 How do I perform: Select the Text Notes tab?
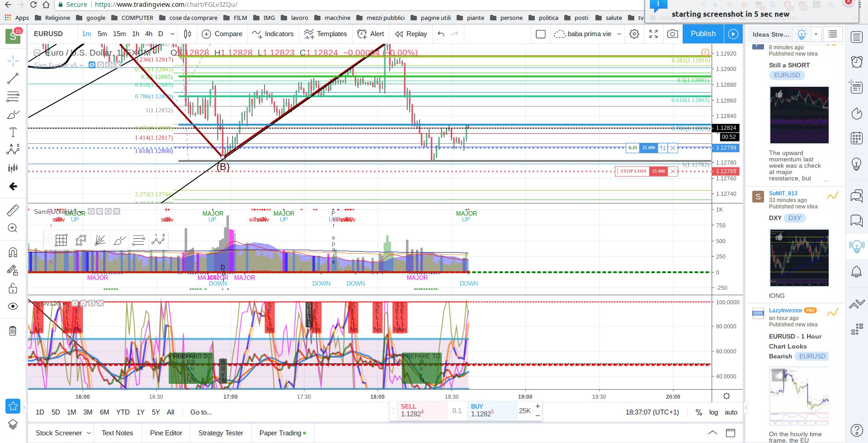coord(118,433)
